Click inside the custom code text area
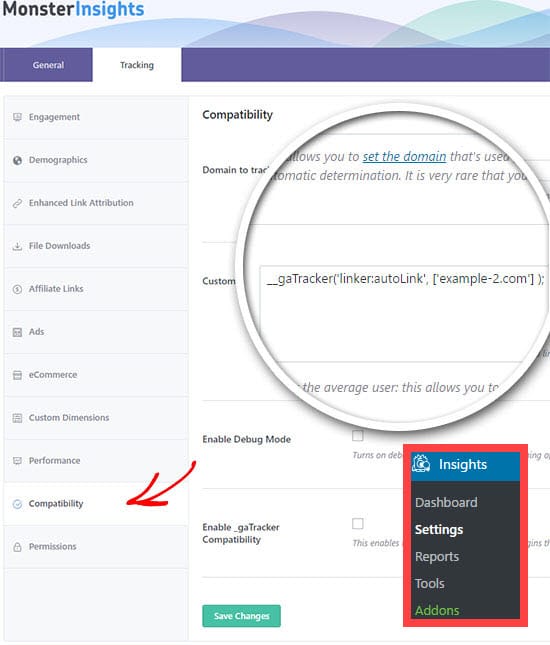This screenshot has height=645, width=550. tap(405, 315)
